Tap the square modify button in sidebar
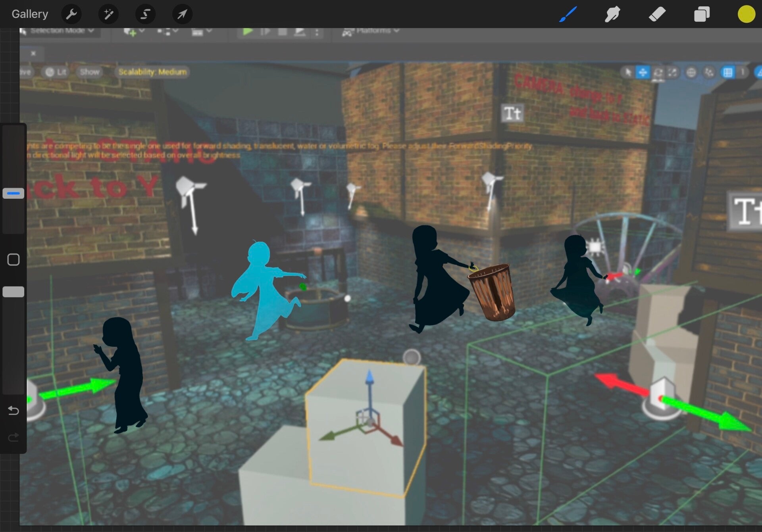762x532 pixels. pos(13,259)
